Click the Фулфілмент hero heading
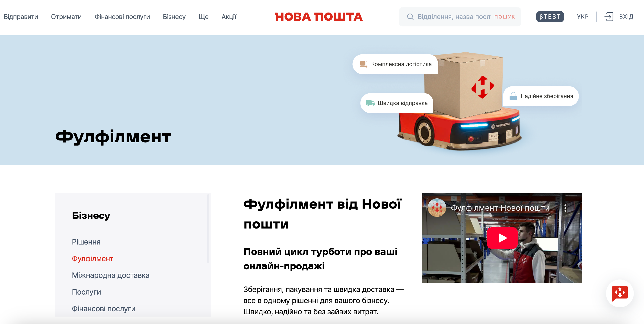644x324 pixels. pyautogui.click(x=113, y=137)
